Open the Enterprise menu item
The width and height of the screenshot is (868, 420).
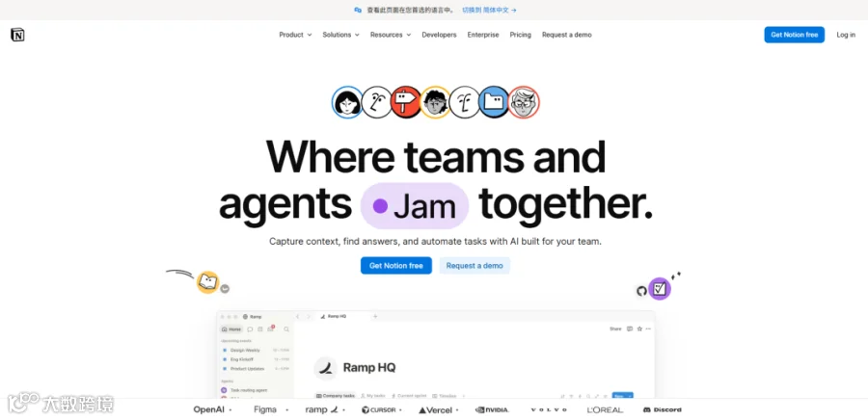pos(483,35)
